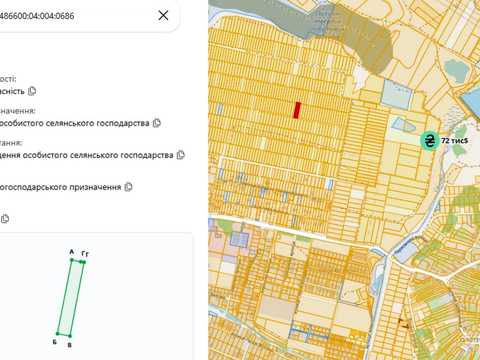Click vertex label 'Г' on parcel sketch

pos(83,253)
